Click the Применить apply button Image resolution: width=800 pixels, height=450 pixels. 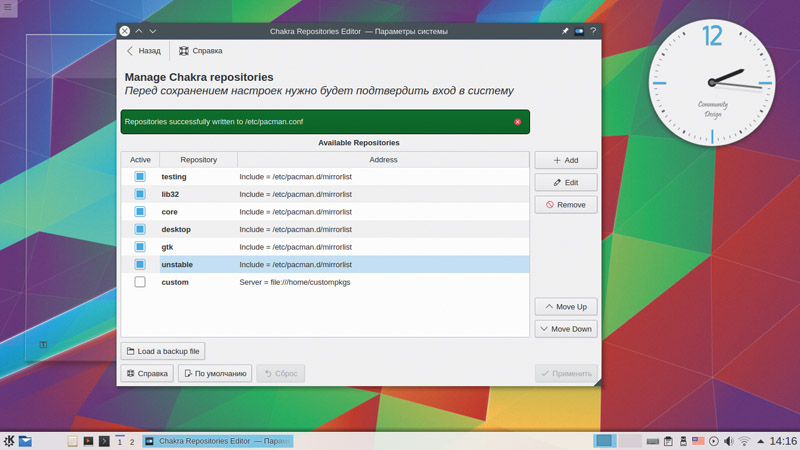click(x=566, y=373)
